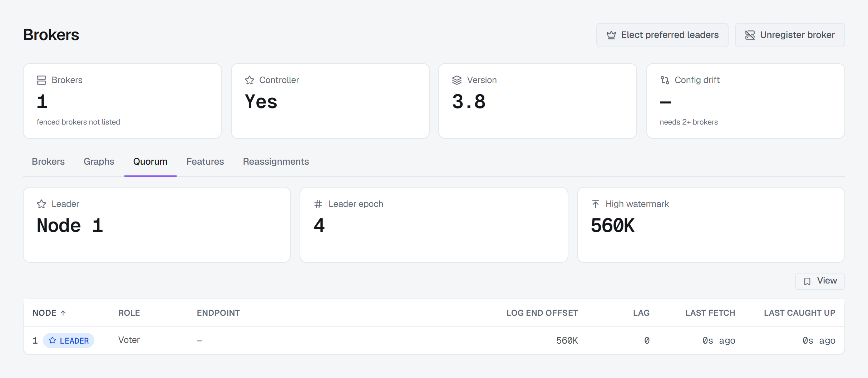The height and width of the screenshot is (378, 868).
Task: Click the star icon in the LEADER badge
Action: coord(53,340)
